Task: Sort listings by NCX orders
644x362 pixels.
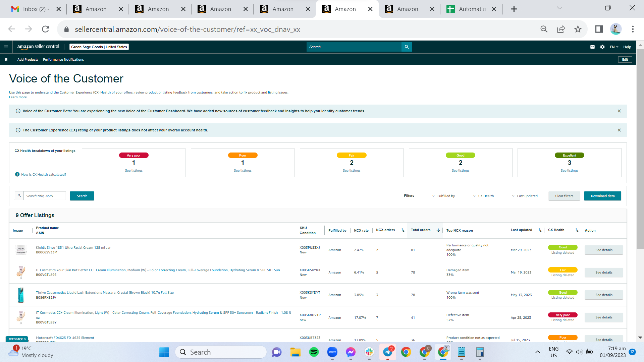Action: click(x=403, y=230)
